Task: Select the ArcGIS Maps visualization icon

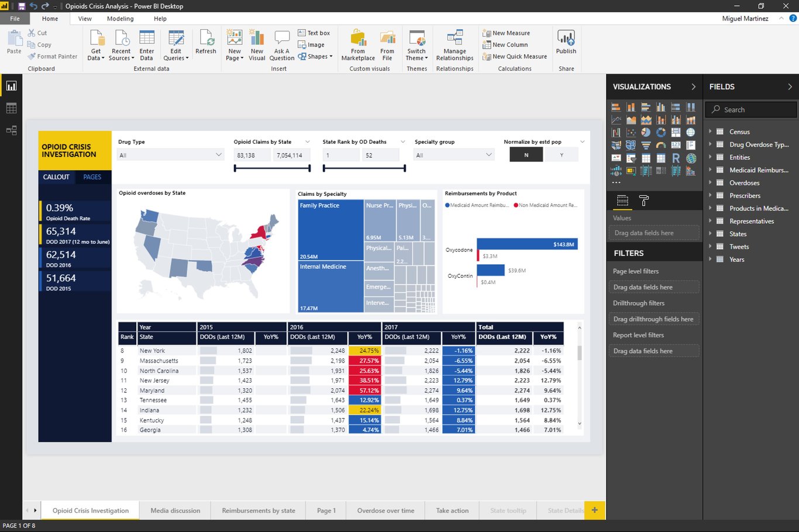Action: [x=691, y=158]
